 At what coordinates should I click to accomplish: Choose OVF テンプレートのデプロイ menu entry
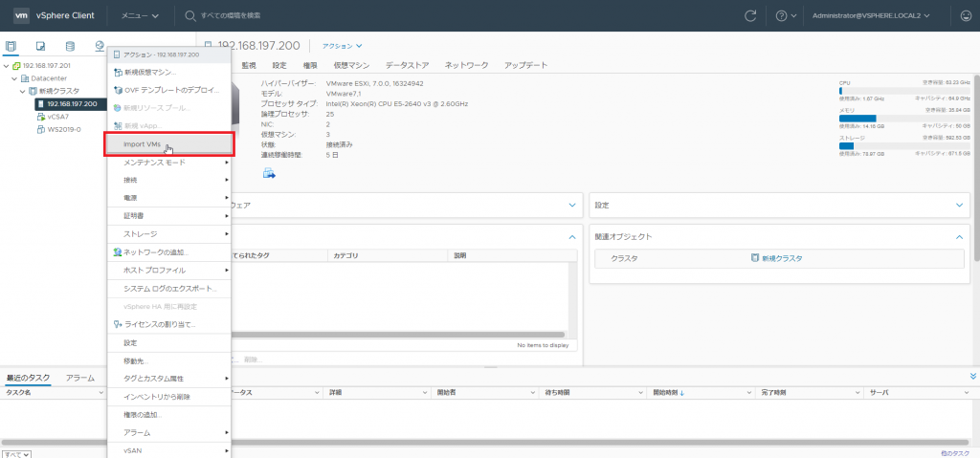[169, 90]
